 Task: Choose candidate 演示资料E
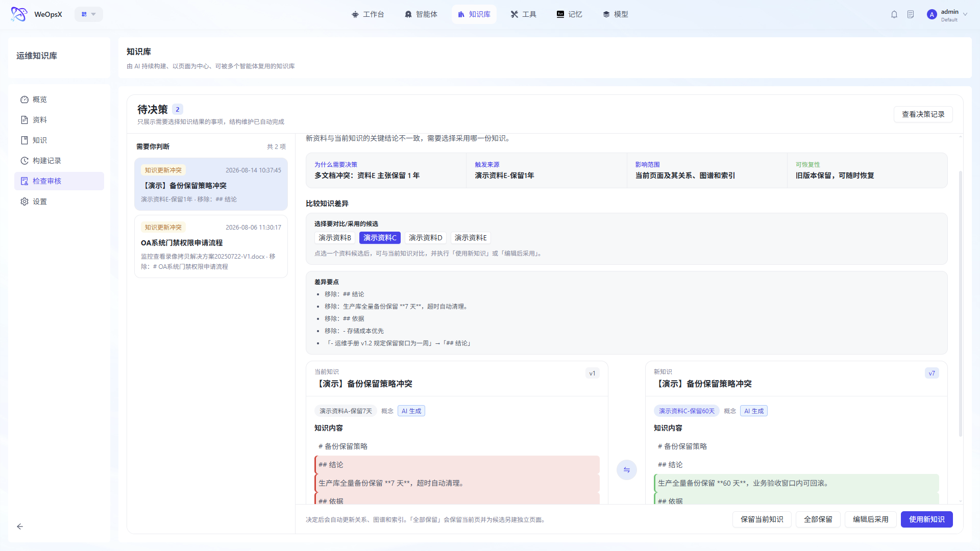pyautogui.click(x=471, y=238)
